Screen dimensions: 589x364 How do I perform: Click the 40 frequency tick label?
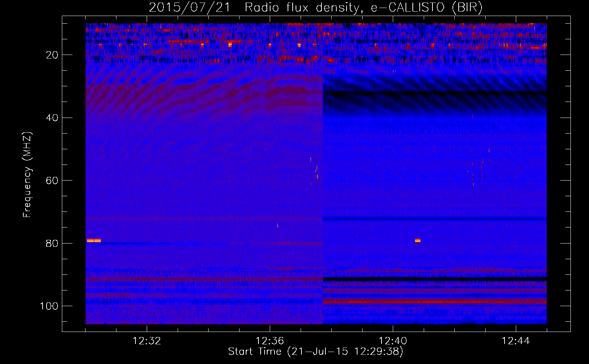point(52,118)
